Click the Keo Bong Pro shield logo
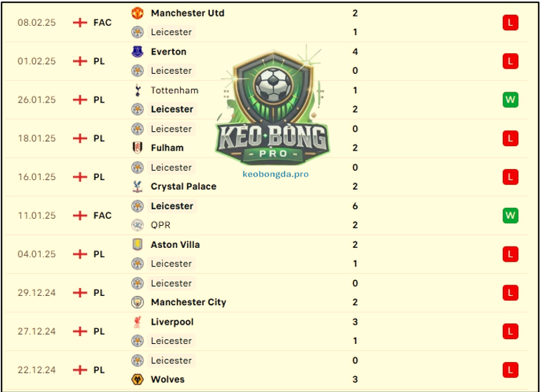This screenshot has height=392, width=541. 272,105
